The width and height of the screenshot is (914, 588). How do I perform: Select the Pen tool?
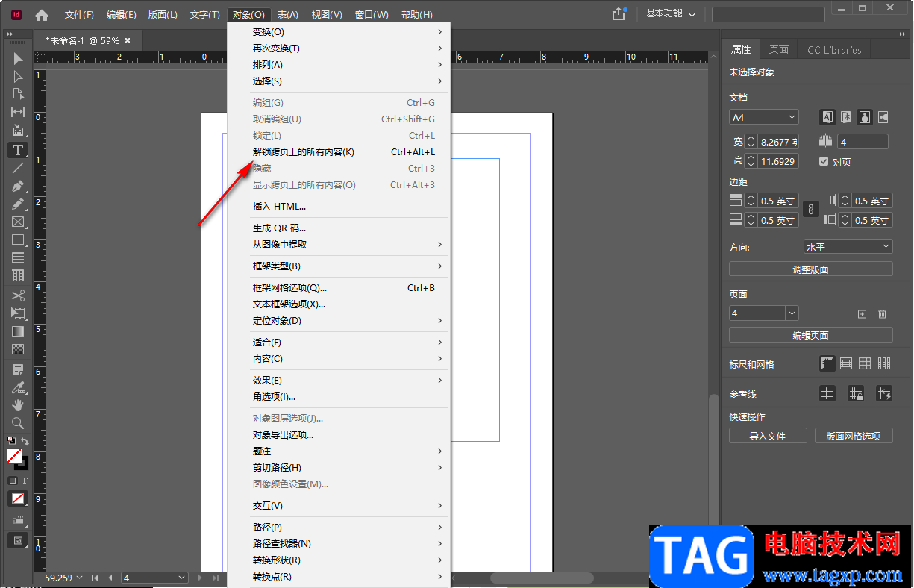tap(18, 186)
